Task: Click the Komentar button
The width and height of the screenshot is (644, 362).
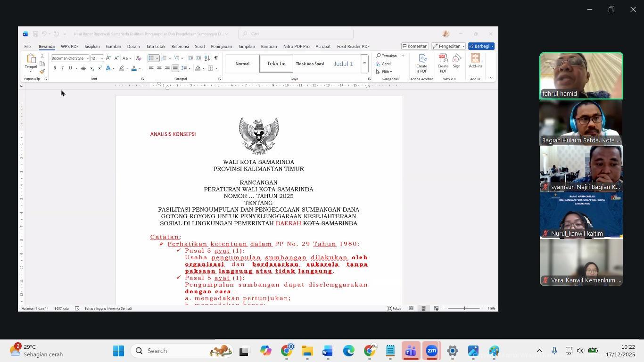Action: pyautogui.click(x=414, y=46)
